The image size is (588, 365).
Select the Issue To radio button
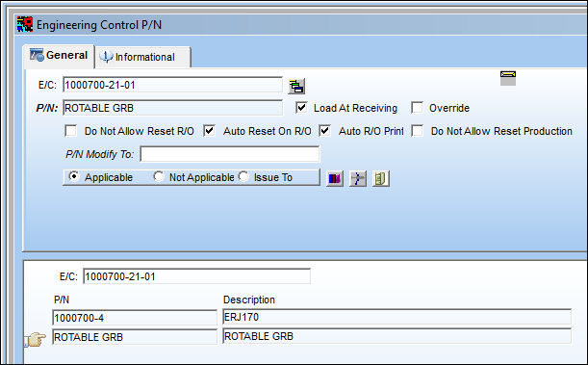tap(243, 176)
